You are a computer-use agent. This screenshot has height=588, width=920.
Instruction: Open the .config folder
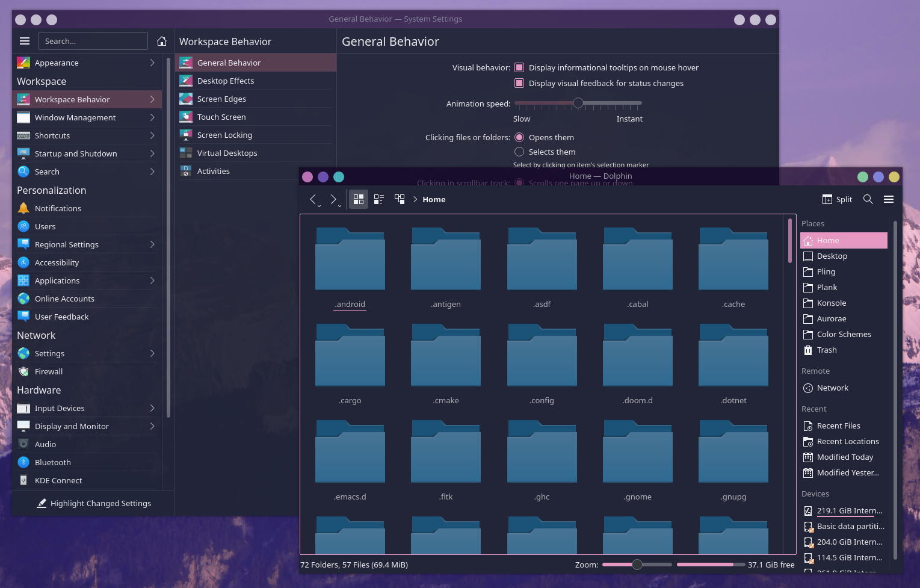tap(542, 364)
